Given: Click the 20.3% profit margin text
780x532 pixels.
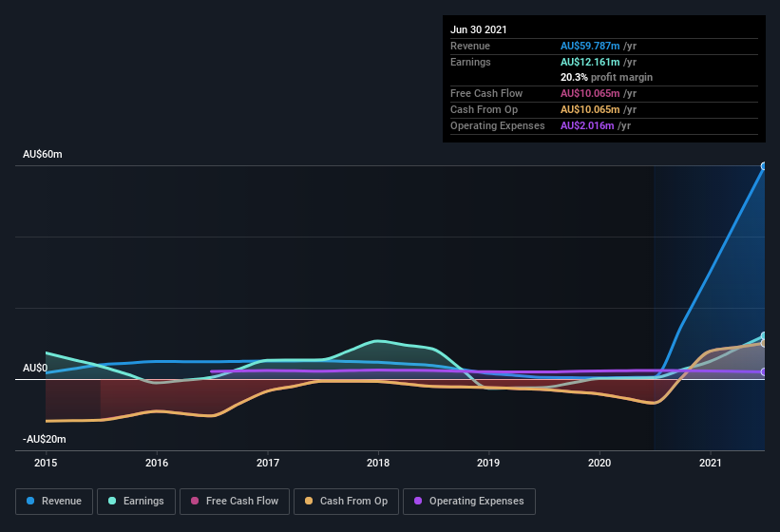Looking at the screenshot, I should [x=606, y=77].
